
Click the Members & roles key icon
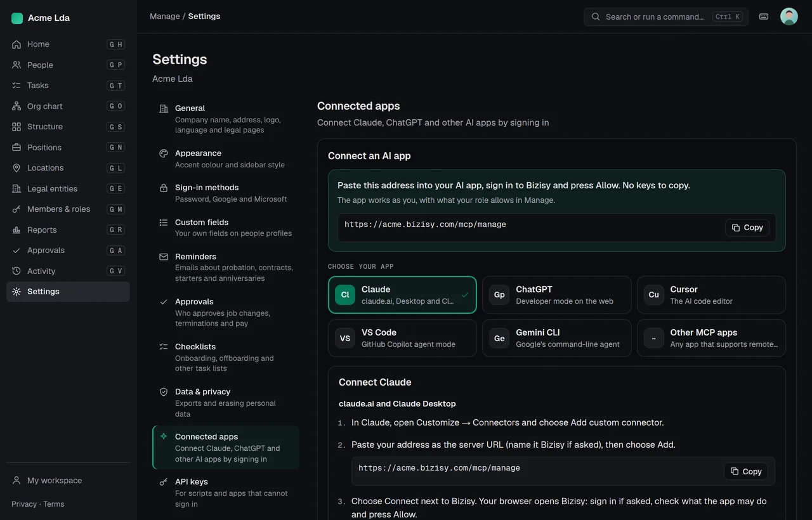[16, 209]
